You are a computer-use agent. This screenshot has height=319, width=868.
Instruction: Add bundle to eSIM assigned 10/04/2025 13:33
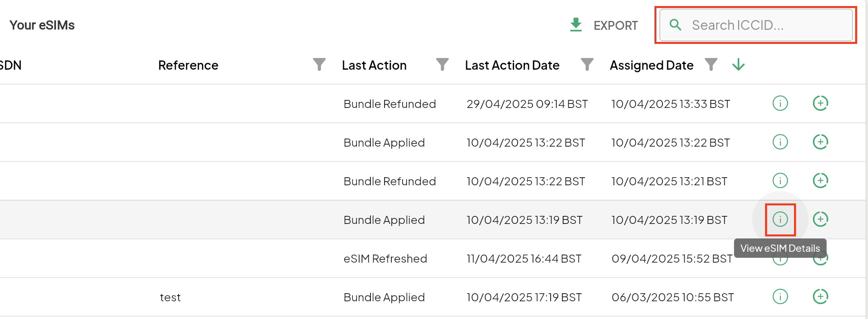pyautogui.click(x=821, y=104)
